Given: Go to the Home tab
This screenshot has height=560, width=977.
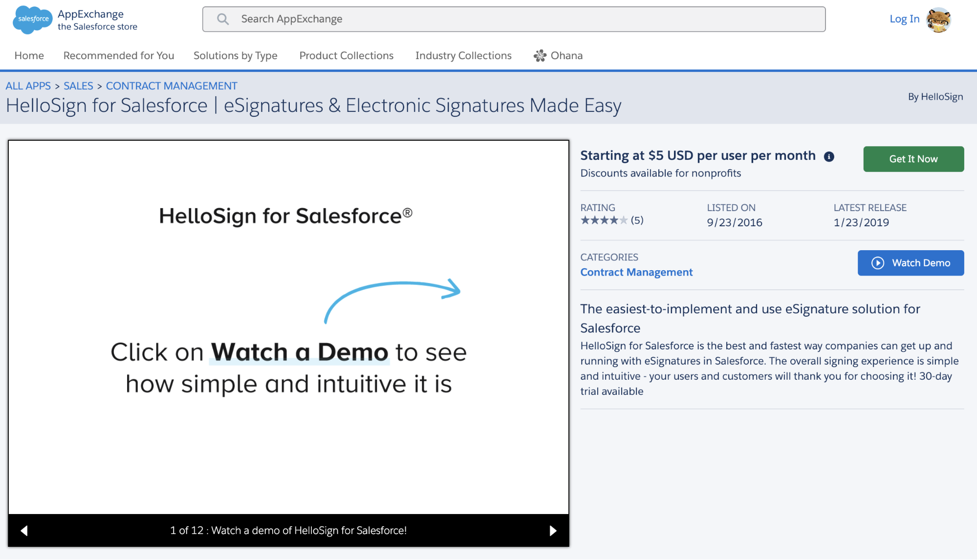Looking at the screenshot, I should tap(29, 56).
